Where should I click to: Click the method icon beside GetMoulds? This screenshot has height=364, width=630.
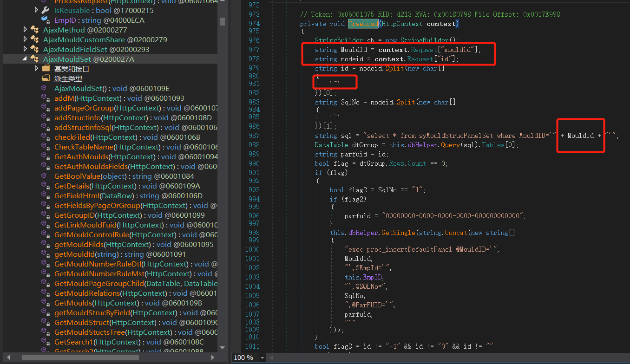(46, 303)
